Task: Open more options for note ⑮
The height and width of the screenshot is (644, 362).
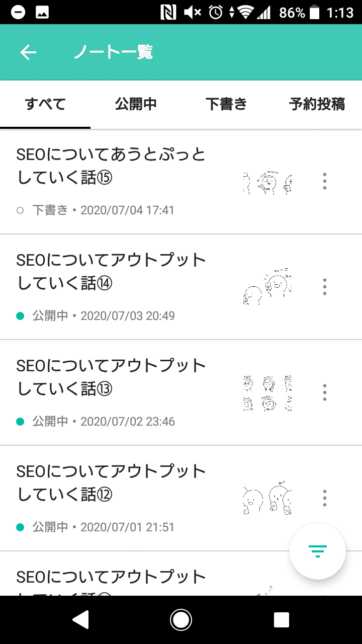Action: click(x=325, y=181)
